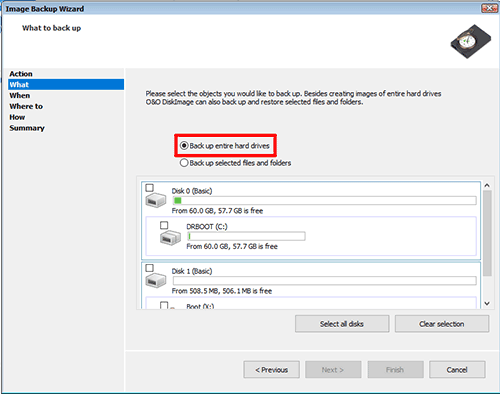Click the disk-with-clock wizard icon
The height and width of the screenshot is (394, 500).
(470, 42)
